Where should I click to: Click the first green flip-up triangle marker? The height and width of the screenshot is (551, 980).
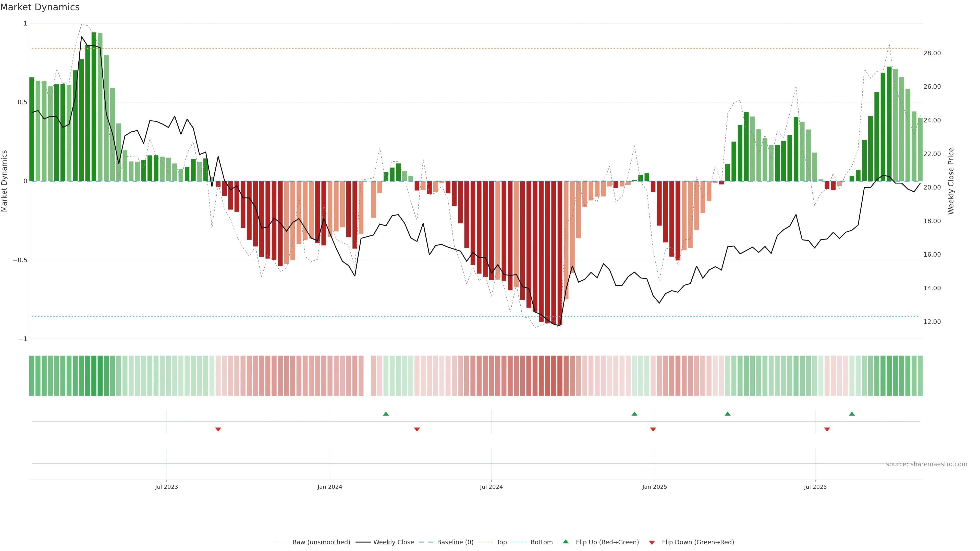(x=386, y=414)
